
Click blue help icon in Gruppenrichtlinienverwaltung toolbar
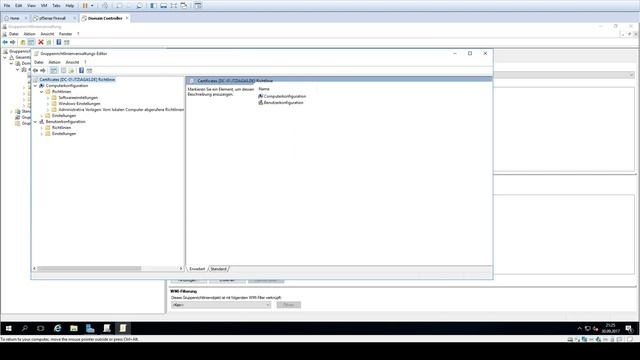[58, 42]
